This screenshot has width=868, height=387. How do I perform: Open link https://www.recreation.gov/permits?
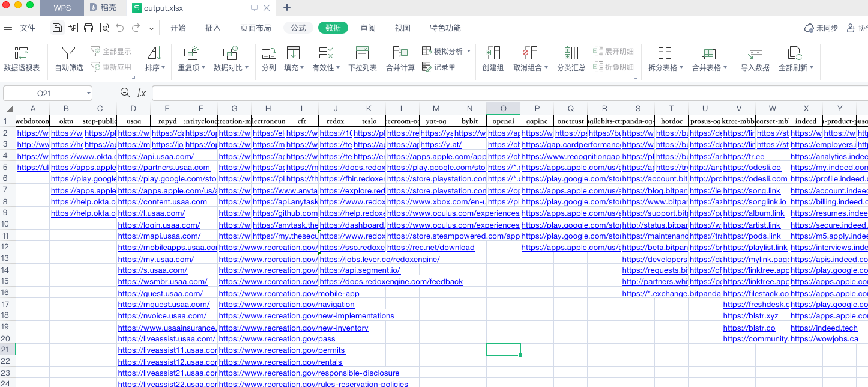click(x=282, y=350)
